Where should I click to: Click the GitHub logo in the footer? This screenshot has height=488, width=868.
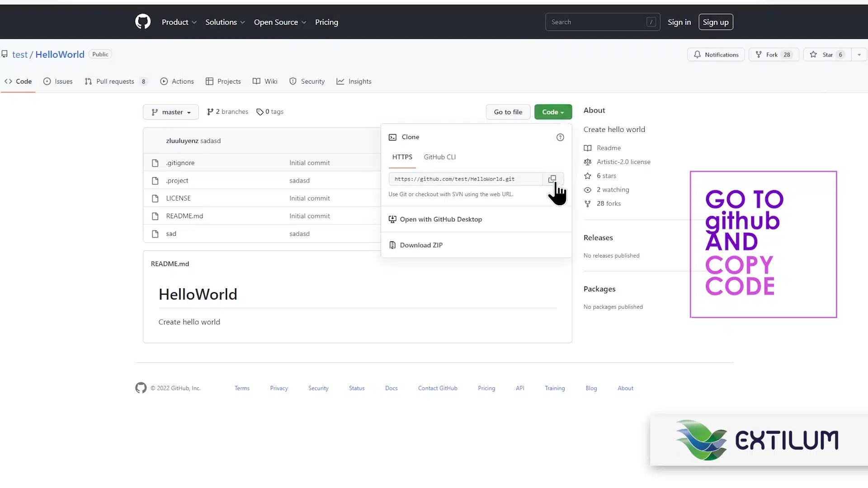click(141, 388)
